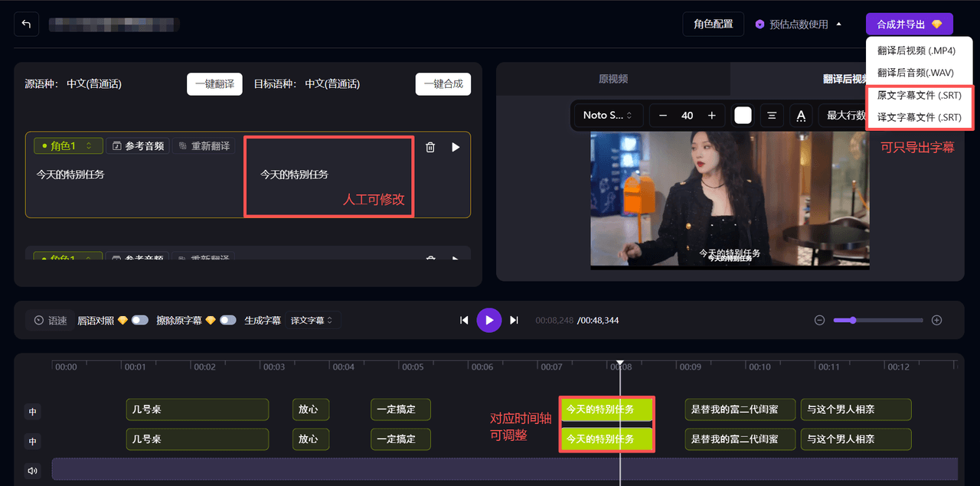
Task: Click the back arrow icon
Action: pyautogui.click(x=26, y=24)
